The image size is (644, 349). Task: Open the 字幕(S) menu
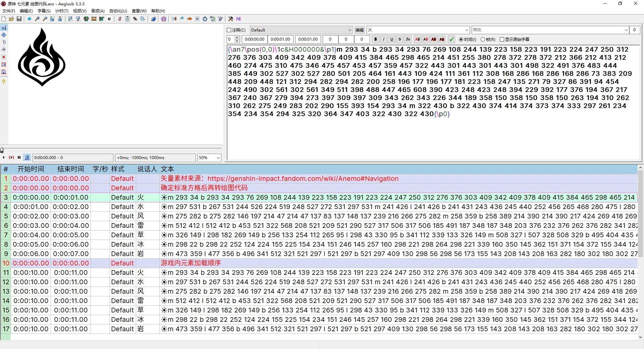point(44,11)
